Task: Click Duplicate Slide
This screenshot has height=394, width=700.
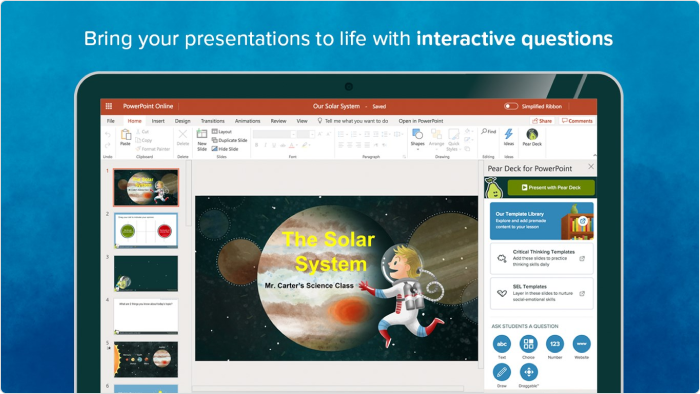Action: click(229, 140)
